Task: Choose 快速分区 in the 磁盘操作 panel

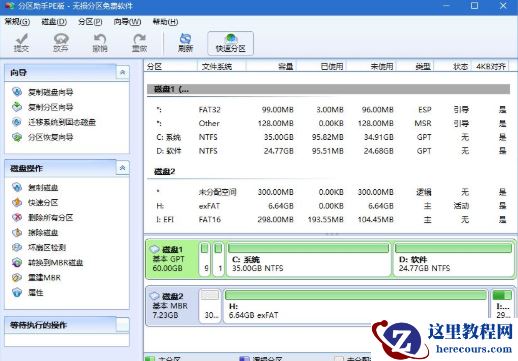Action: [35, 202]
